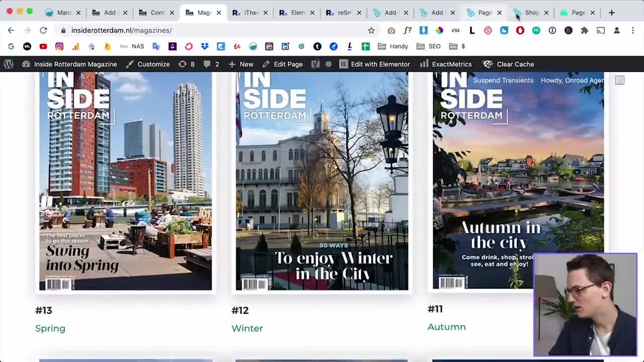
Task: Open the color wheel picker extension
Action: [x=440, y=30]
